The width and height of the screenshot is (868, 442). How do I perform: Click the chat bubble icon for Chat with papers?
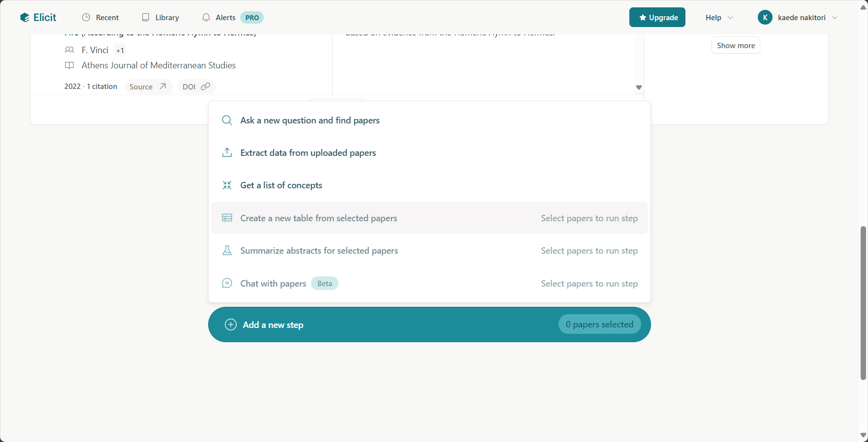pyautogui.click(x=227, y=283)
